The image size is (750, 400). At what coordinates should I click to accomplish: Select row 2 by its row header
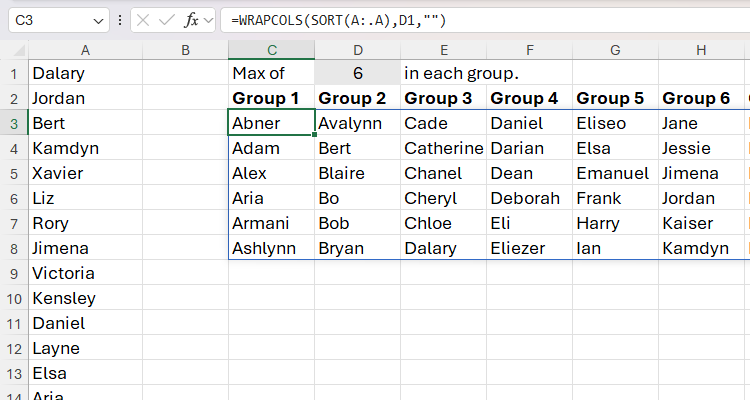click(x=13, y=98)
